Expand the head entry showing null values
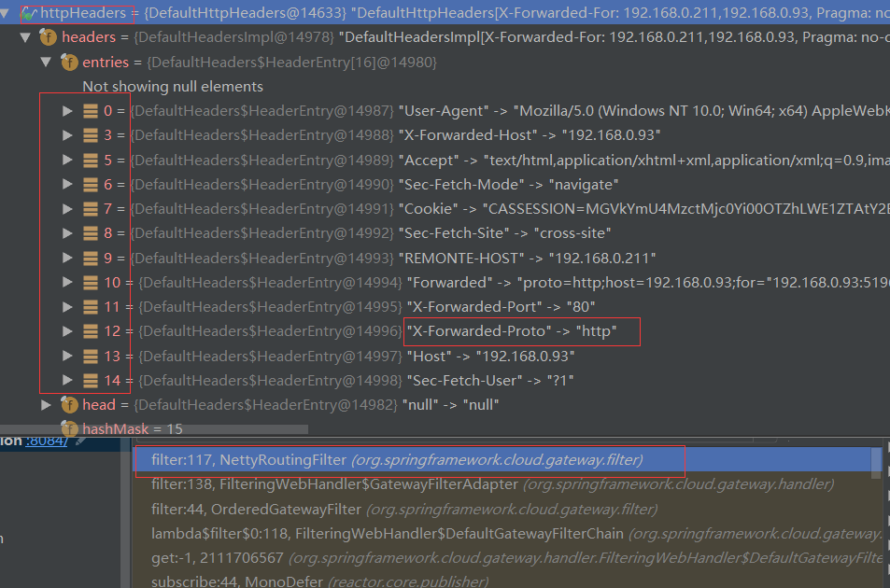Image resolution: width=890 pixels, height=588 pixels. coord(47,404)
